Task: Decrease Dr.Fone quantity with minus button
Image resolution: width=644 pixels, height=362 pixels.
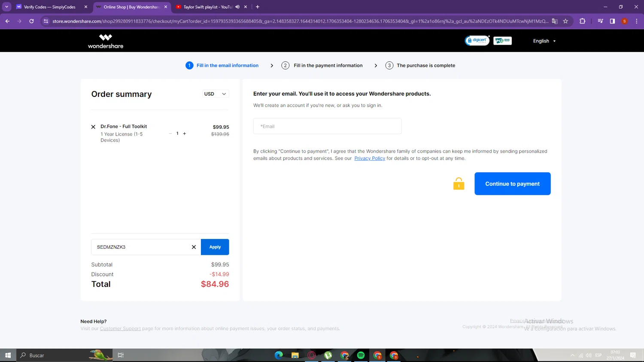Action: (170, 134)
